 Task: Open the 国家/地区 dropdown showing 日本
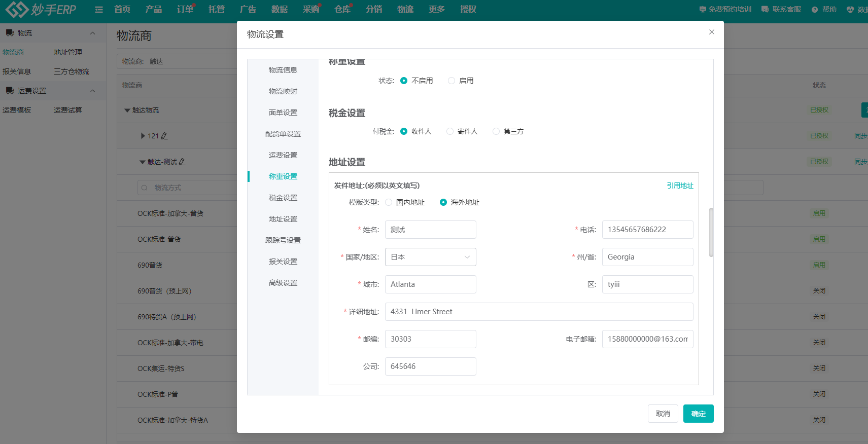point(430,257)
